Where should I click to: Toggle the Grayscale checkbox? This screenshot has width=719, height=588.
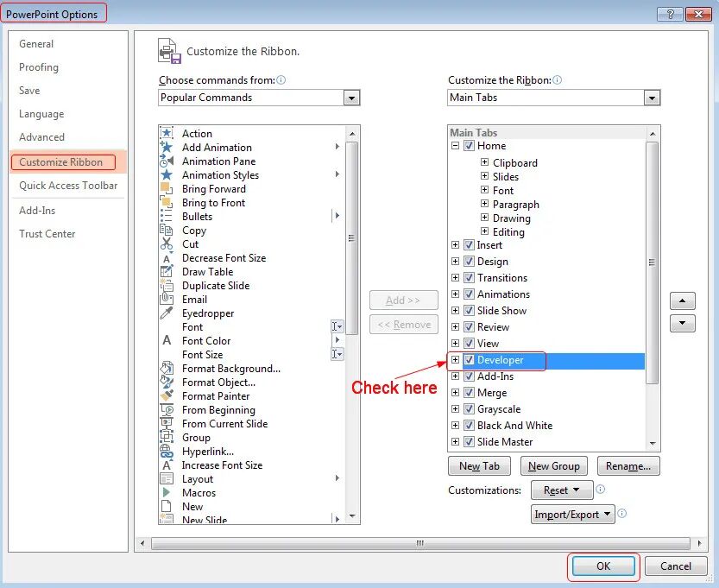(469, 408)
